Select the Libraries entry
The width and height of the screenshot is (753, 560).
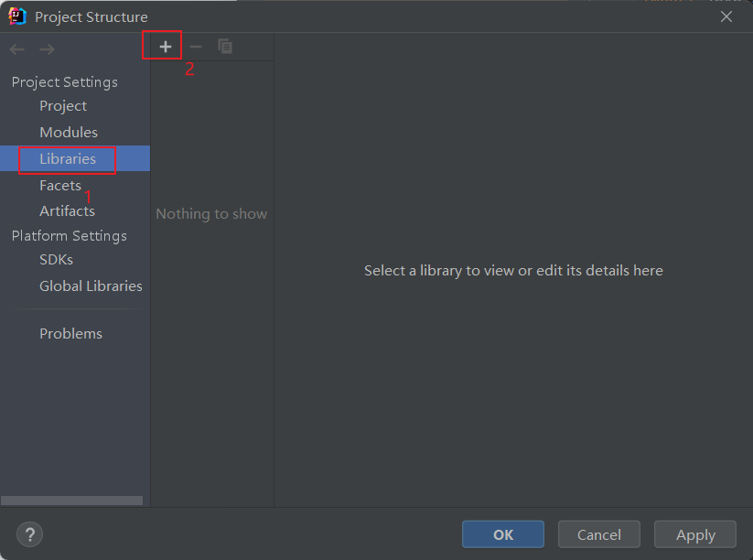coord(67,158)
